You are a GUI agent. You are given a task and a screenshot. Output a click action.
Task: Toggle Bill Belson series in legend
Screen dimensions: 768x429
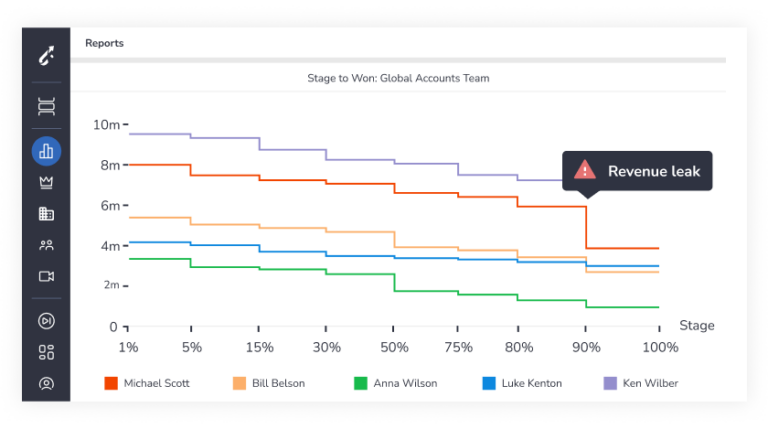tap(269, 383)
